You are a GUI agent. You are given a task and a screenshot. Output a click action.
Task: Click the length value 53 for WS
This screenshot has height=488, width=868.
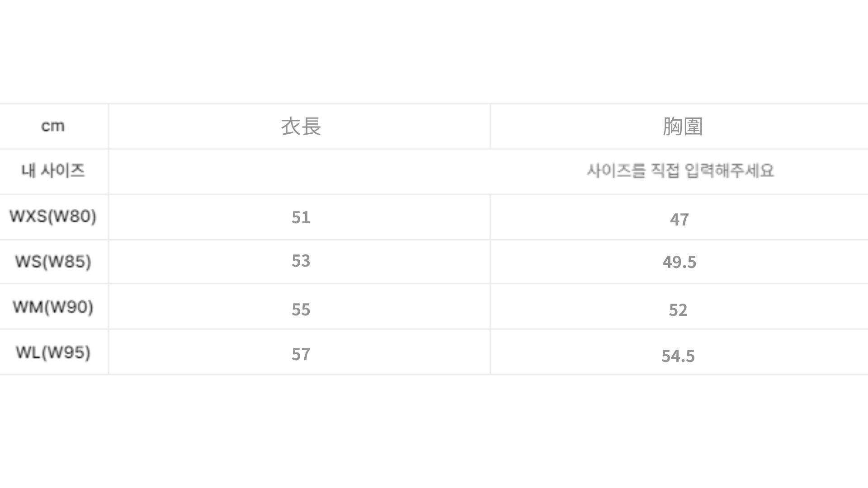[x=301, y=261]
